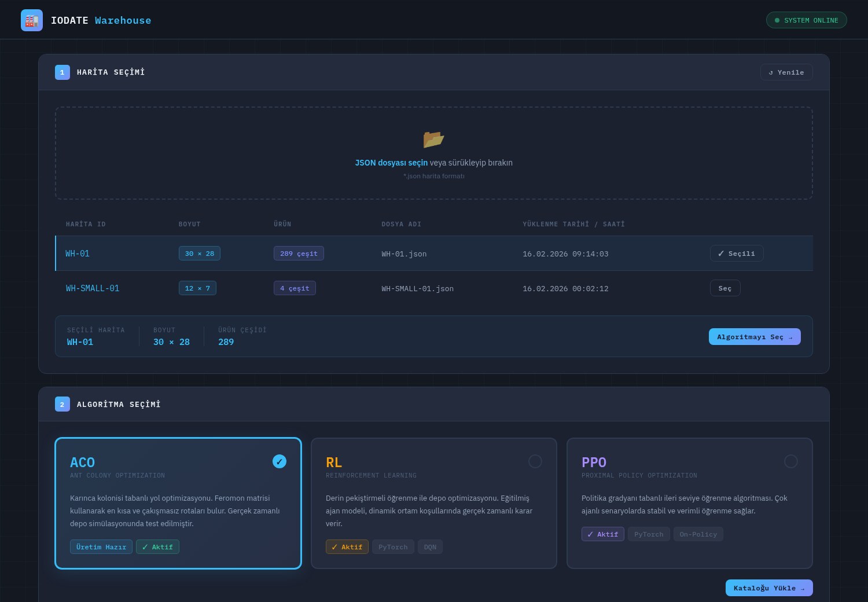This screenshot has width=868, height=602.
Task: Click the ACO card title
Action: pos(82,462)
